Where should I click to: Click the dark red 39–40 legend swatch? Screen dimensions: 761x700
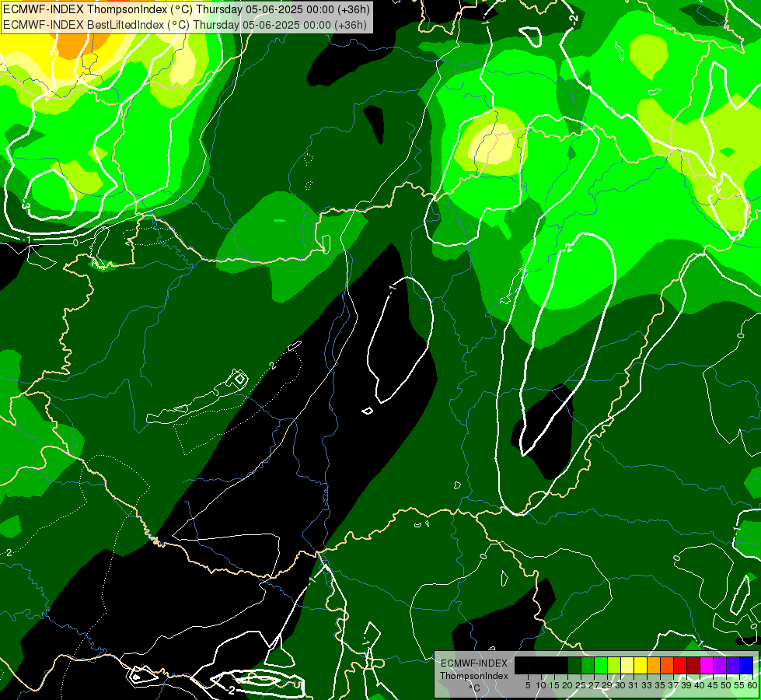[693, 665]
